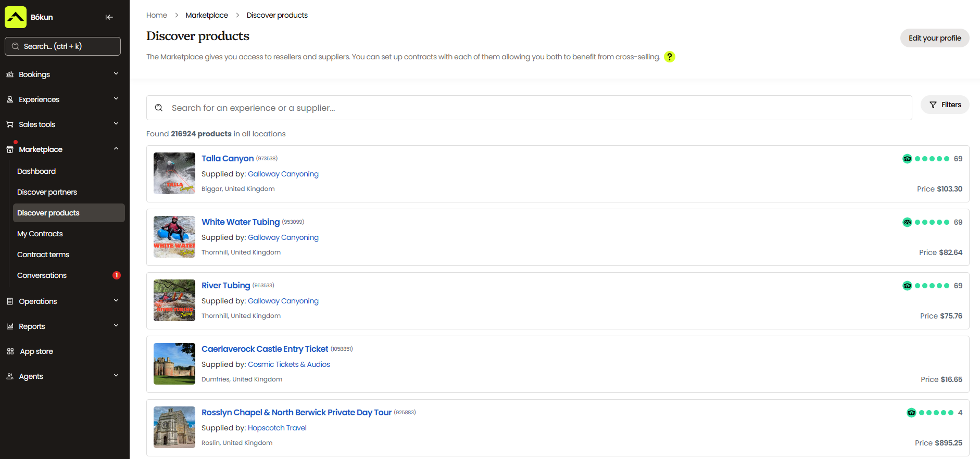Click the White Water Tubing thumbnail
Screen dimensions: 980x459
point(174,237)
